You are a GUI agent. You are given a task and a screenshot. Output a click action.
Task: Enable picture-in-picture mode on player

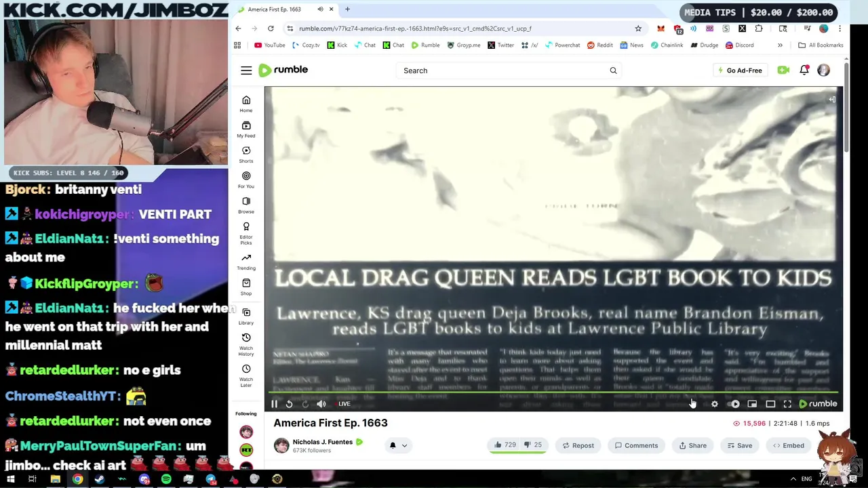coord(752,404)
